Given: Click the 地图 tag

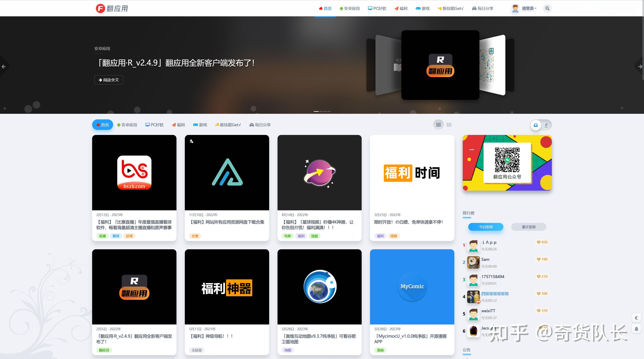Looking at the screenshot, I should click(x=288, y=350).
